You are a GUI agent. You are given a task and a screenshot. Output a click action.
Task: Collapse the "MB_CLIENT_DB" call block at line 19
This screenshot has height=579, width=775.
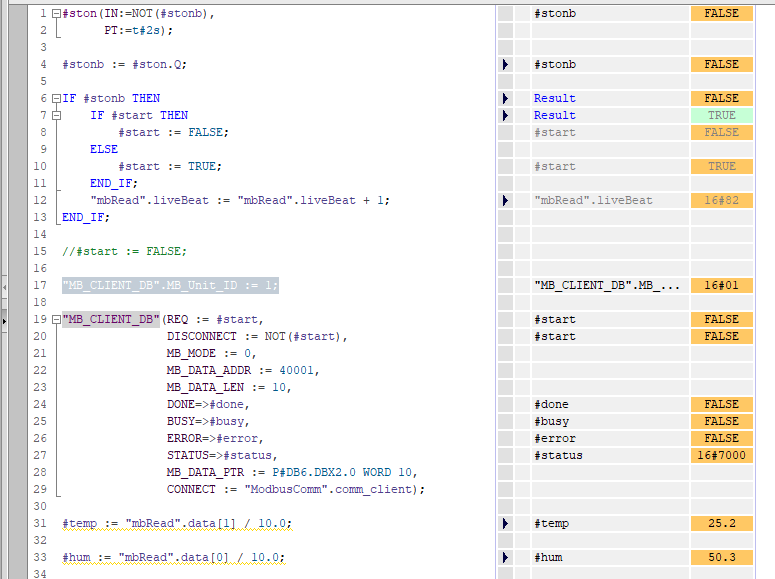click(x=56, y=320)
